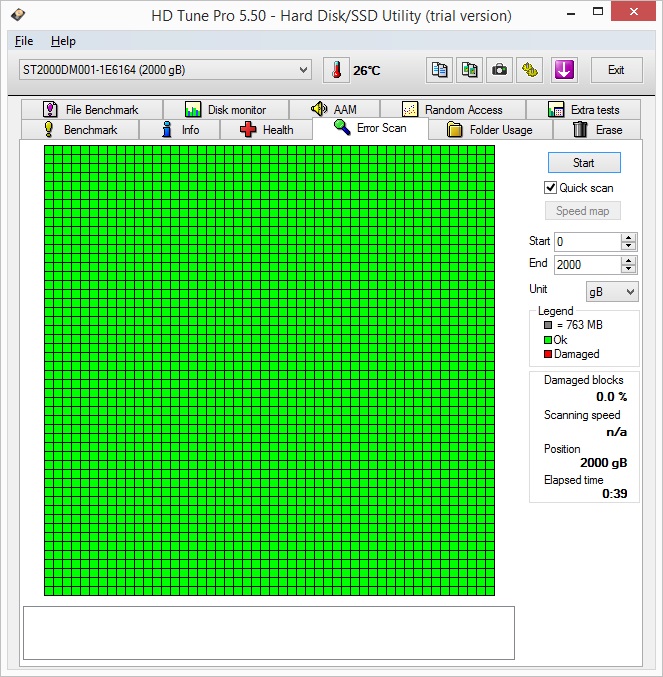Save screenshot using the camera icon
Viewport: 663px width, 677px height.
tap(499, 70)
